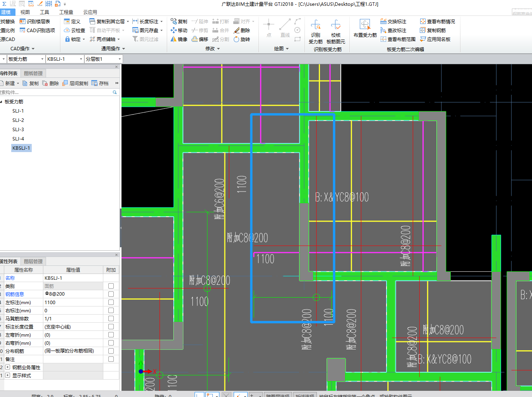Run 云检查 cloud check

point(74,30)
